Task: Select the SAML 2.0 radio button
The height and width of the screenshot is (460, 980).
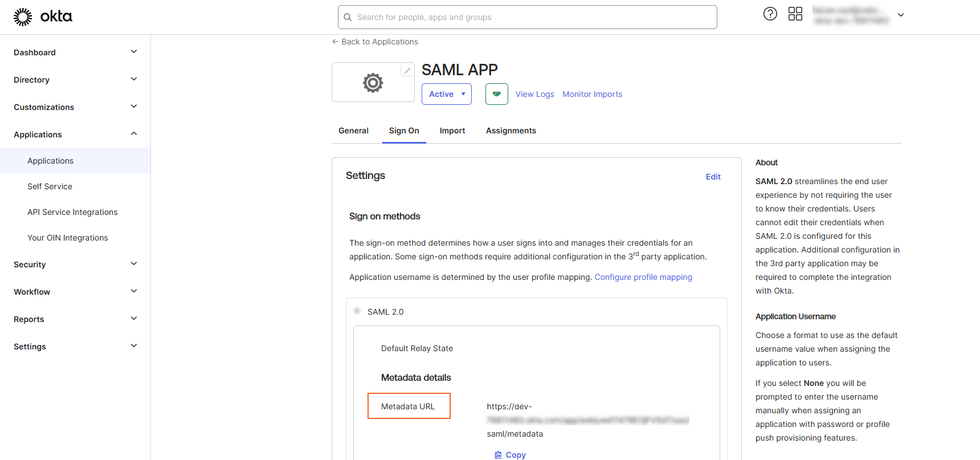Action: 357,311
